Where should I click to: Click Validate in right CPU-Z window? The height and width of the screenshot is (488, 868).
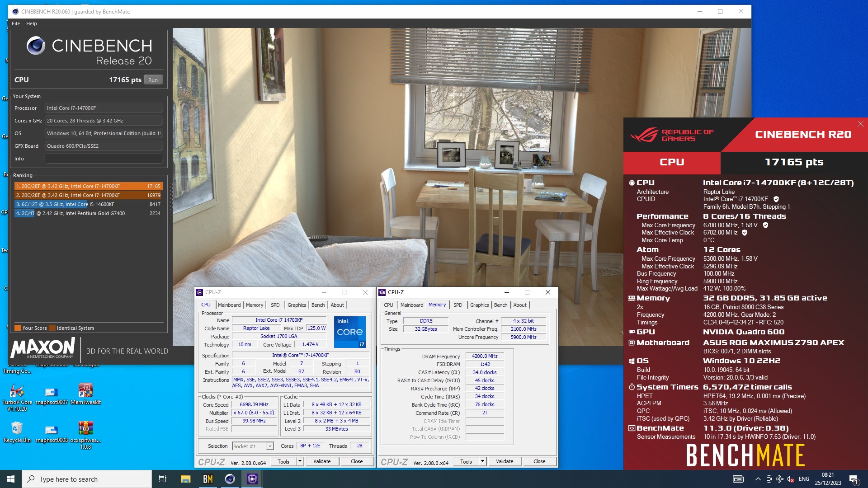(x=505, y=461)
